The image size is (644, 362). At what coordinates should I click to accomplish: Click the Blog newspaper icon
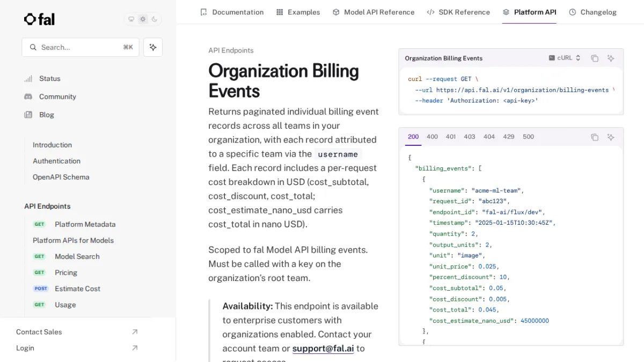pyautogui.click(x=28, y=115)
